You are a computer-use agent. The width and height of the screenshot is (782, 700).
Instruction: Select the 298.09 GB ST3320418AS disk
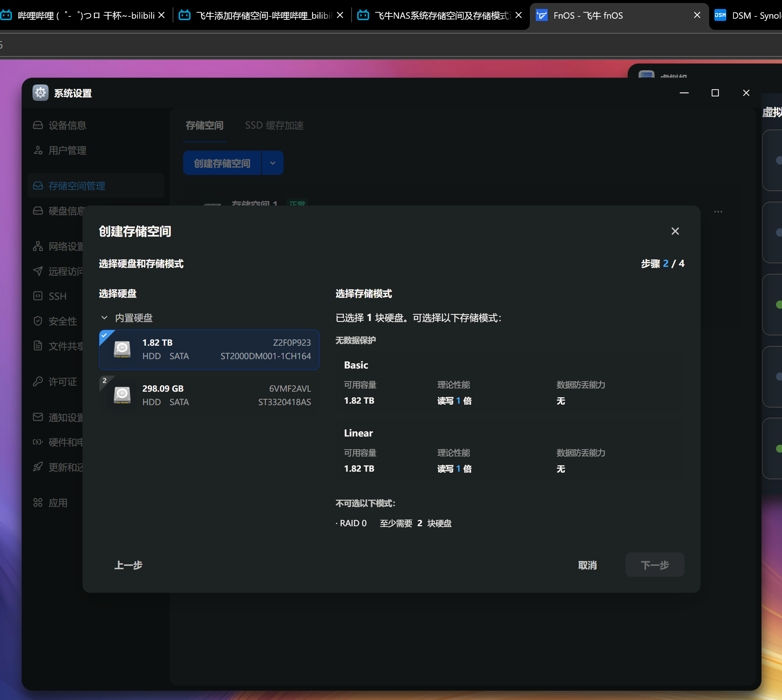(209, 395)
